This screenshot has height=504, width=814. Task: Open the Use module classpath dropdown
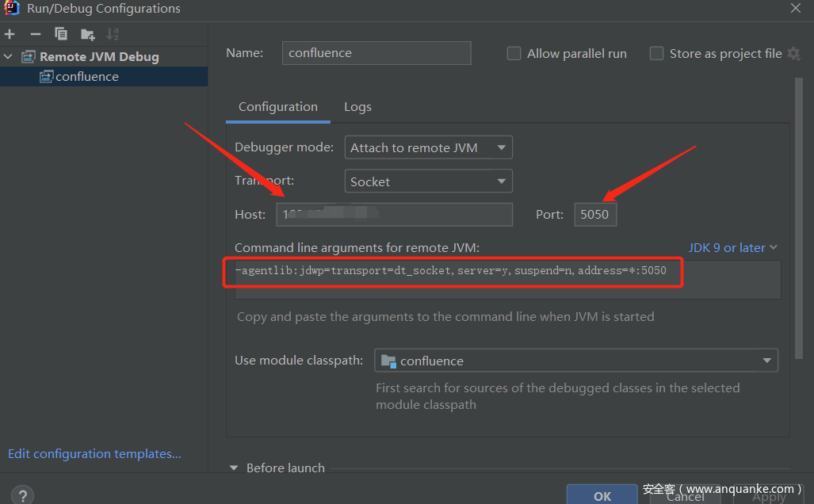[x=576, y=361]
